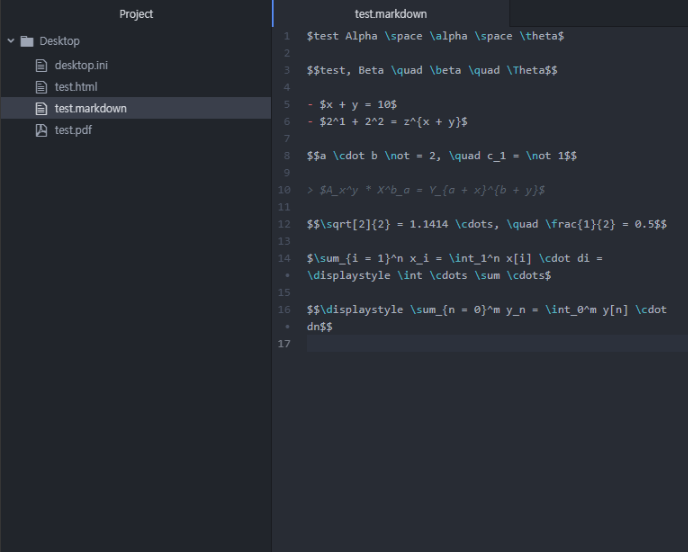Click the test.pdf PDF file icon
Screen dimensions: 688x552
tap(41, 130)
